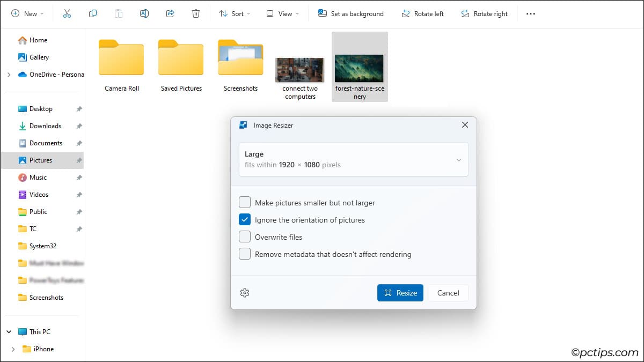Click the Copy icon in toolbar
Screen dimensions: 644x362
click(x=93, y=13)
